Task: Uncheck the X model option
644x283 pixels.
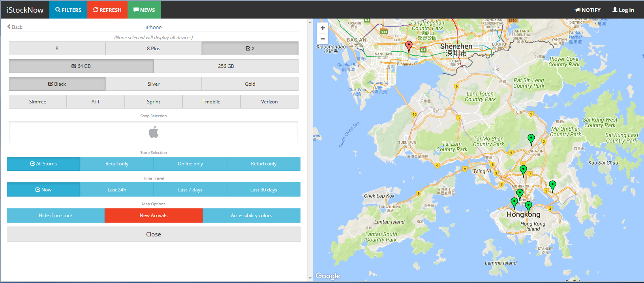Action: pyautogui.click(x=250, y=49)
